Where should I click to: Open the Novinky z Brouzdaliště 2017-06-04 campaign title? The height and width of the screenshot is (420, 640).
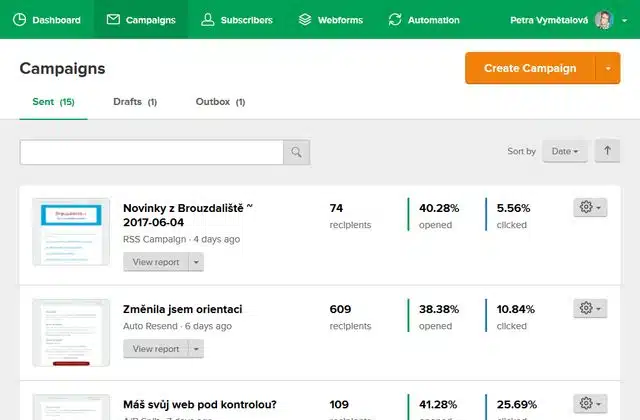[188, 215]
